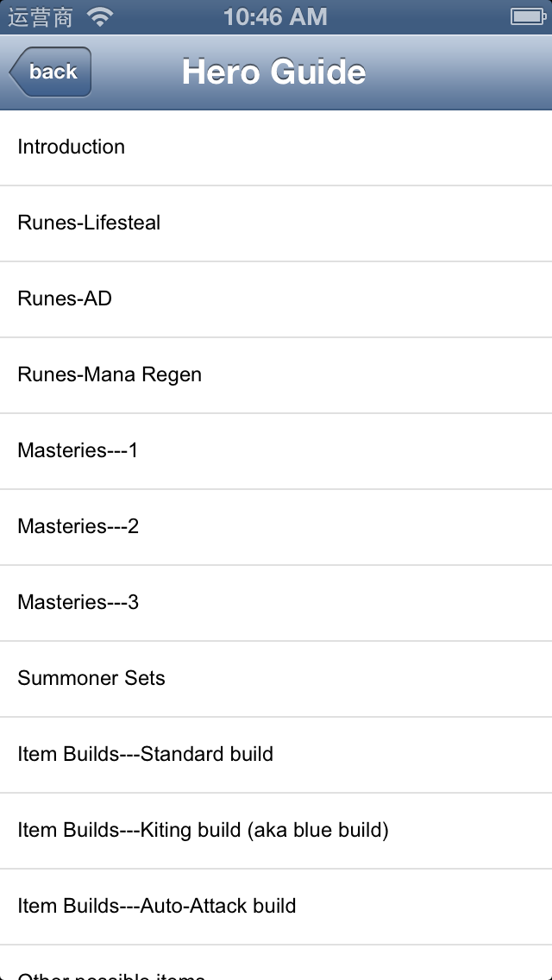Tap the 10:46 AM clock
This screenshot has width=552, height=980.
(x=275, y=17)
